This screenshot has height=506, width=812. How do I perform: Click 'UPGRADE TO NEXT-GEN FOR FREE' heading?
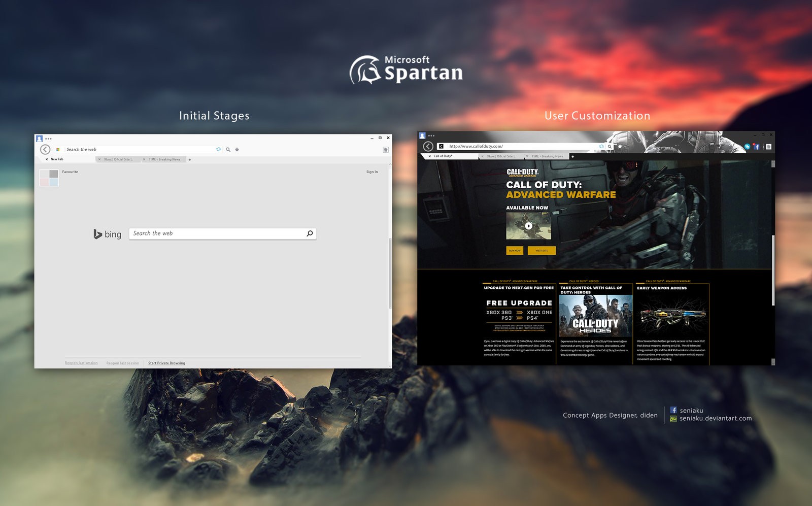pyautogui.click(x=519, y=288)
